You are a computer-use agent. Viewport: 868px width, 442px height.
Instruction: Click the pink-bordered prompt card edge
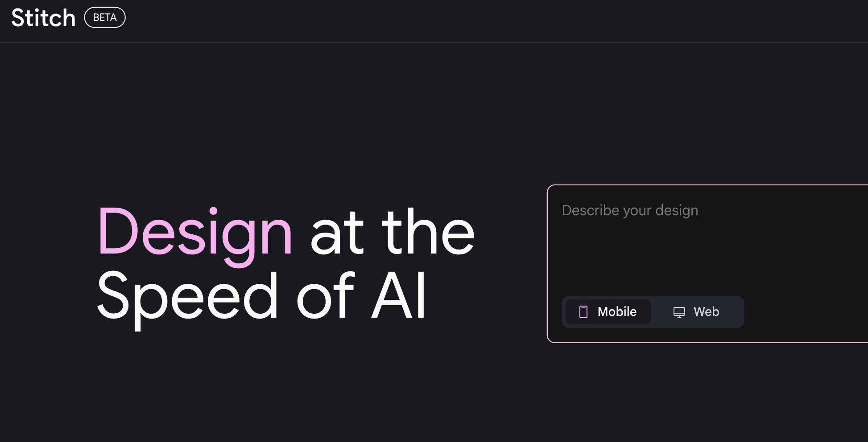click(x=548, y=264)
